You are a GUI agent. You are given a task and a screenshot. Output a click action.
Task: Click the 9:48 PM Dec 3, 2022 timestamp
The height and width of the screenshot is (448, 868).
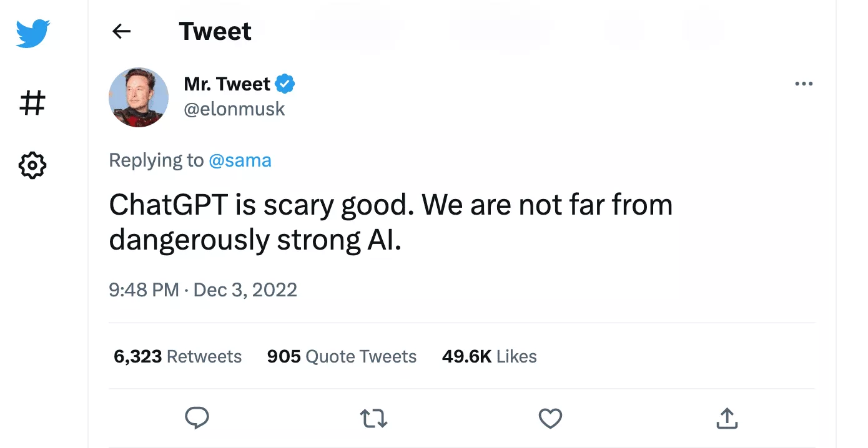click(203, 290)
